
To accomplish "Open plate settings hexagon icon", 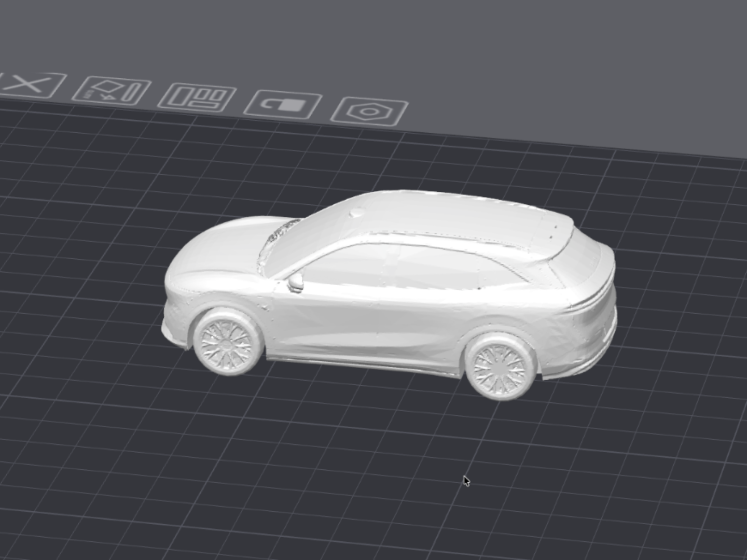I will [x=369, y=111].
